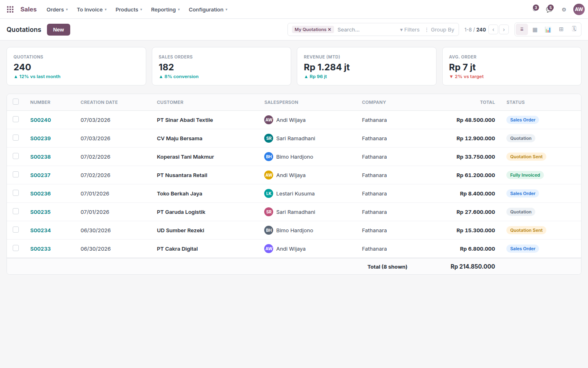
Task: Expand the To Invoice menu
Action: tap(91, 9)
